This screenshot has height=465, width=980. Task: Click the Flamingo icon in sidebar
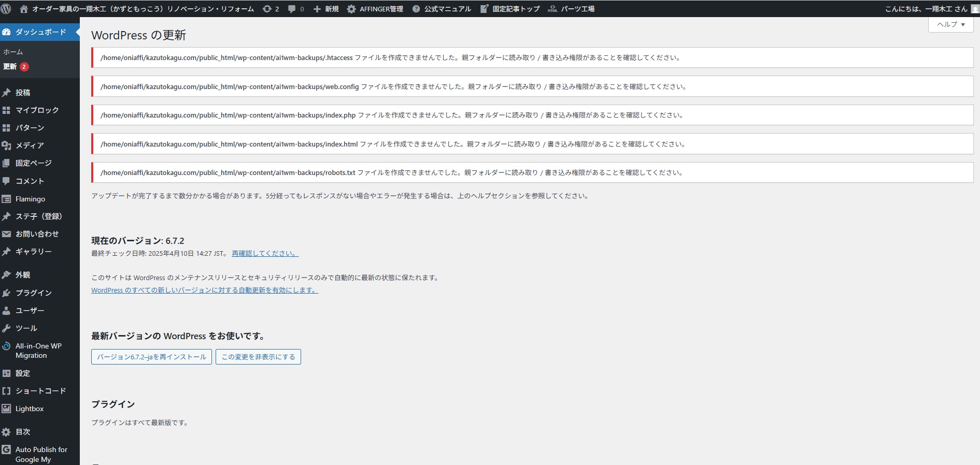pyautogui.click(x=6, y=199)
